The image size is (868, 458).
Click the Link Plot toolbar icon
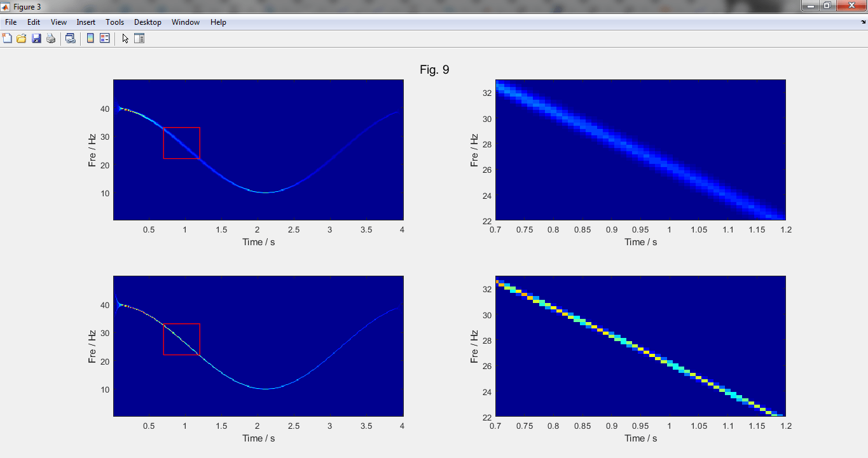(x=71, y=39)
